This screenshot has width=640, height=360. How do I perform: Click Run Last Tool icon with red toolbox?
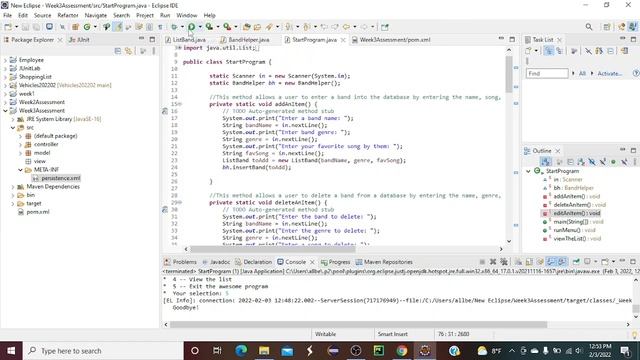click(227, 27)
